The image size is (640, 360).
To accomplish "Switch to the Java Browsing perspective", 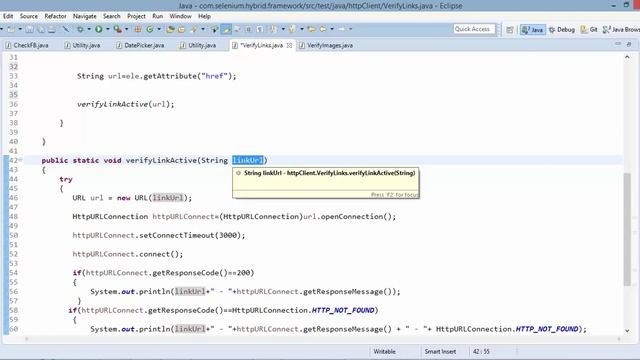I will 621,29.
